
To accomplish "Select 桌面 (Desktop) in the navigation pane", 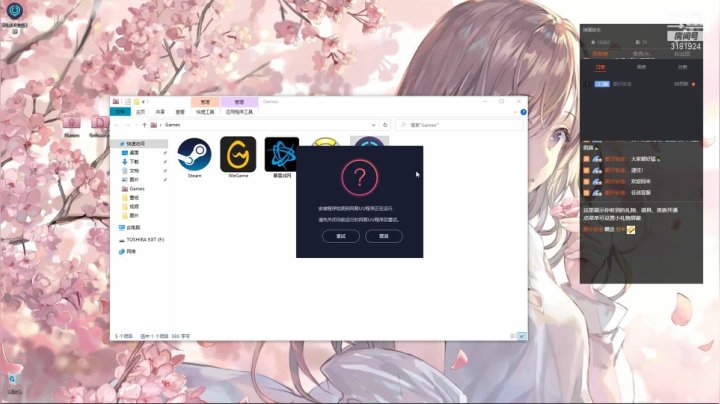I will click(134, 152).
